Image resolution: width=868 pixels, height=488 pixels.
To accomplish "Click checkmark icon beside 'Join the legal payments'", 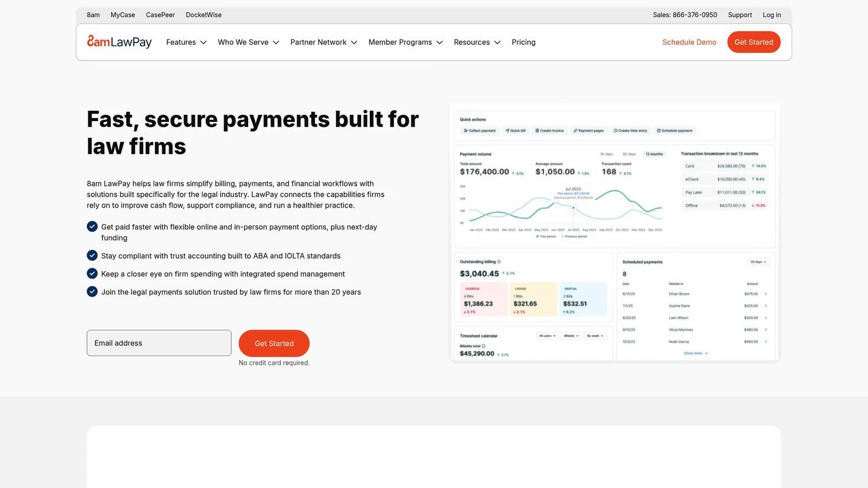I will (92, 291).
